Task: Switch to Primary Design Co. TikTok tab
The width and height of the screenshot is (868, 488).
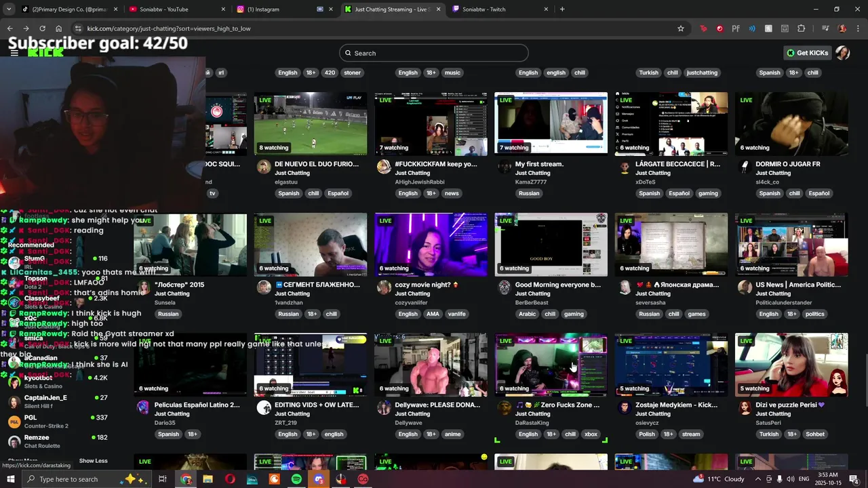Action: [x=71, y=9]
